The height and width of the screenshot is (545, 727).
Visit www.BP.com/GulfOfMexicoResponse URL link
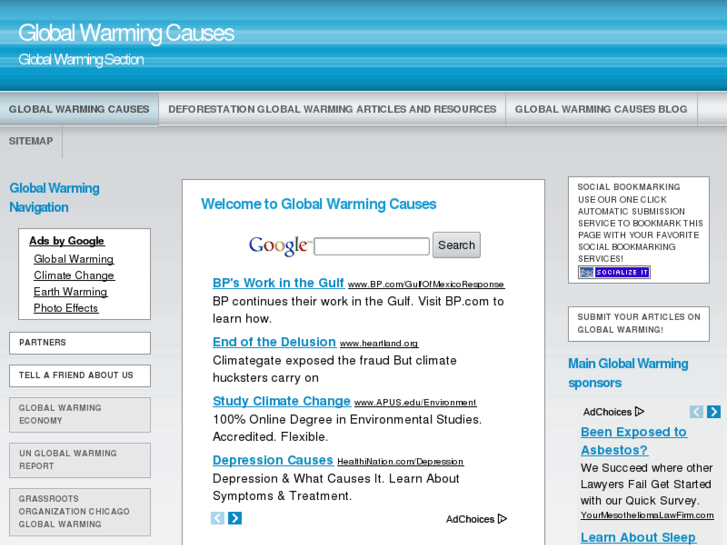click(x=426, y=284)
